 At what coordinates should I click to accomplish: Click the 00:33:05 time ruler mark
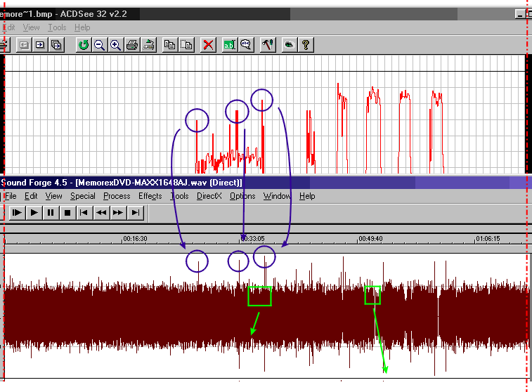tap(252, 239)
